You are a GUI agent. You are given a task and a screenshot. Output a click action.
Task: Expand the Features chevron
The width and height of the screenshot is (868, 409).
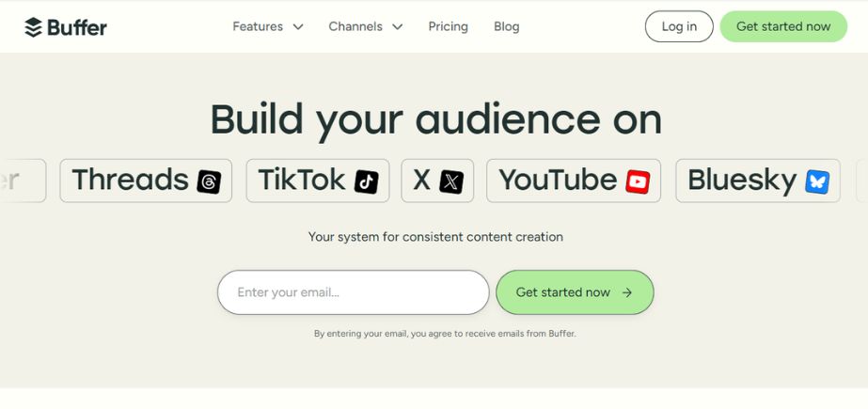[x=298, y=26]
